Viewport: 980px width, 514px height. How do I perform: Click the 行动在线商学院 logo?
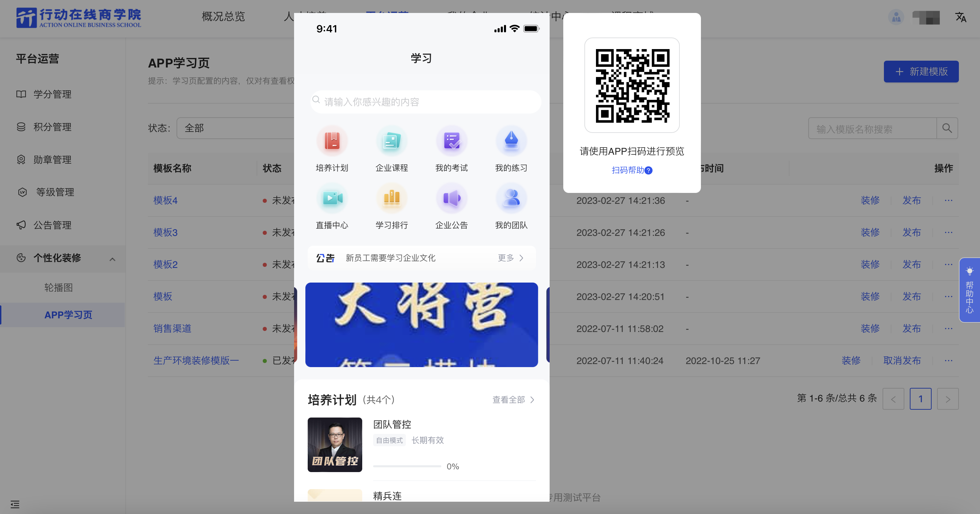click(79, 18)
